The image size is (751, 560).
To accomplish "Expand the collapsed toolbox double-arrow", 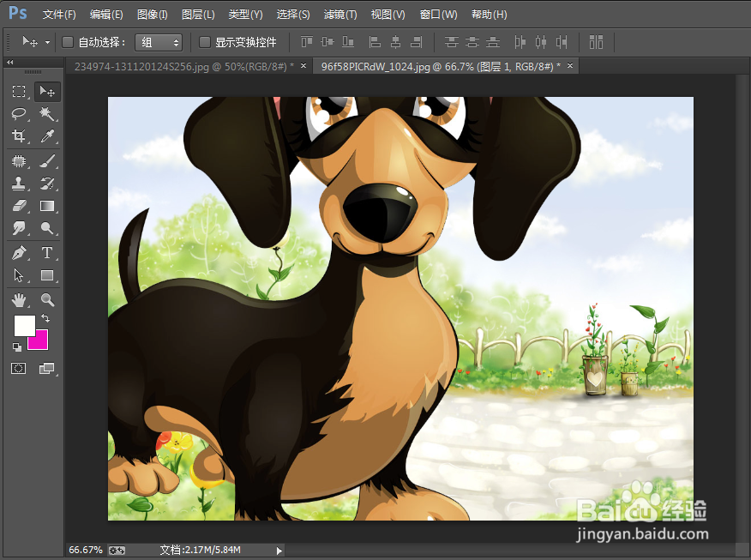I will (9, 63).
